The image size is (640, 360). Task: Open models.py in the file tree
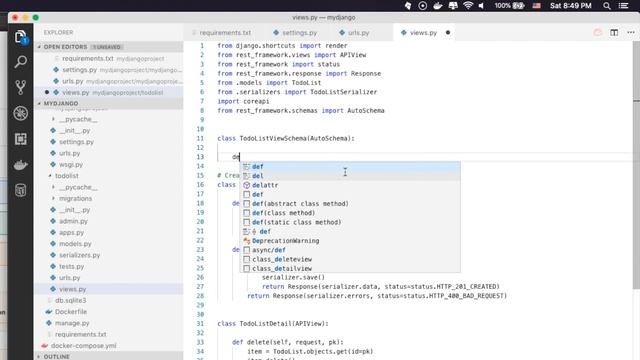coord(75,244)
